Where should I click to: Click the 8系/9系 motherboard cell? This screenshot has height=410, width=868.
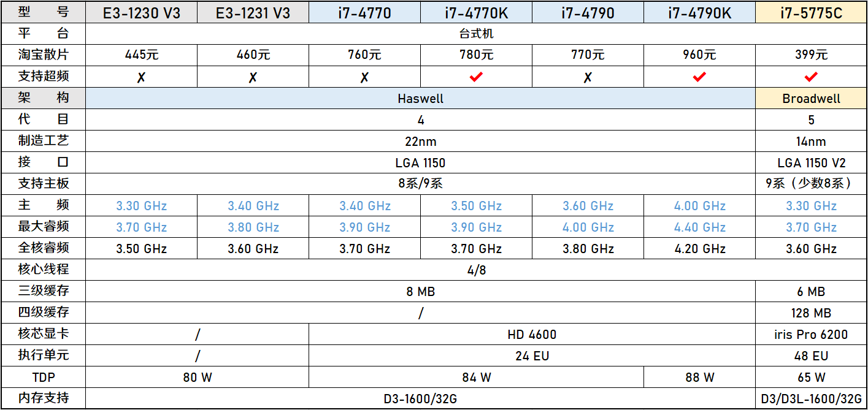tap(421, 184)
